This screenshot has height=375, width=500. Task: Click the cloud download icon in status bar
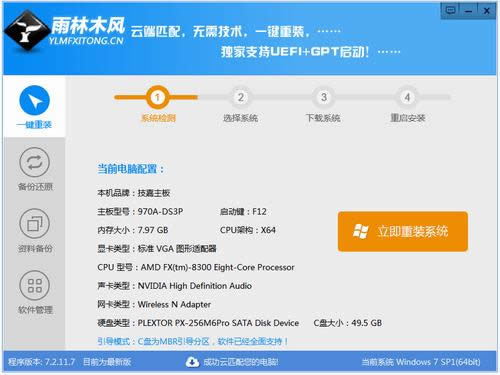pos(192,362)
